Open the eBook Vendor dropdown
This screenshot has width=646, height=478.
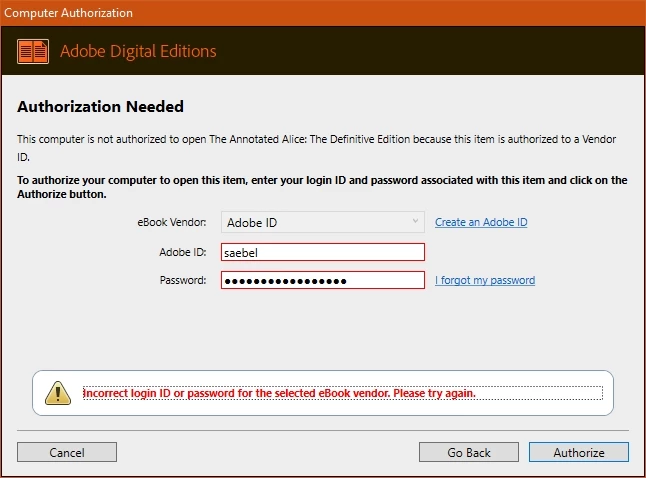(323, 222)
